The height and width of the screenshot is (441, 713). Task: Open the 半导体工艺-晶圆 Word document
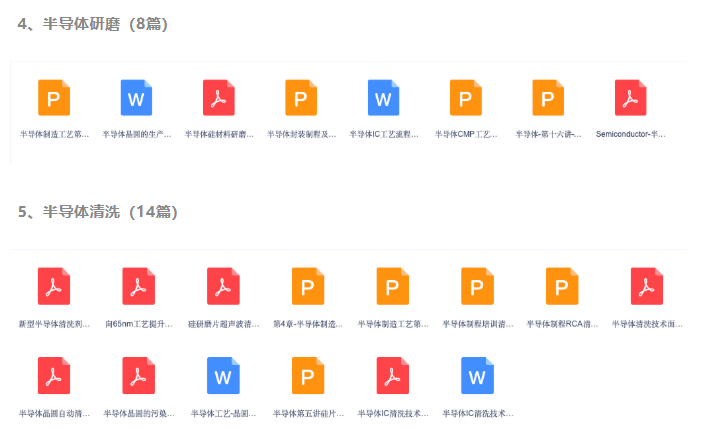tap(222, 374)
